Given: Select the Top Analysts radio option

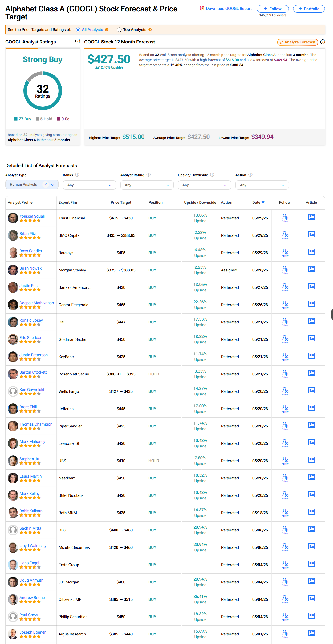Looking at the screenshot, I should 119,30.
